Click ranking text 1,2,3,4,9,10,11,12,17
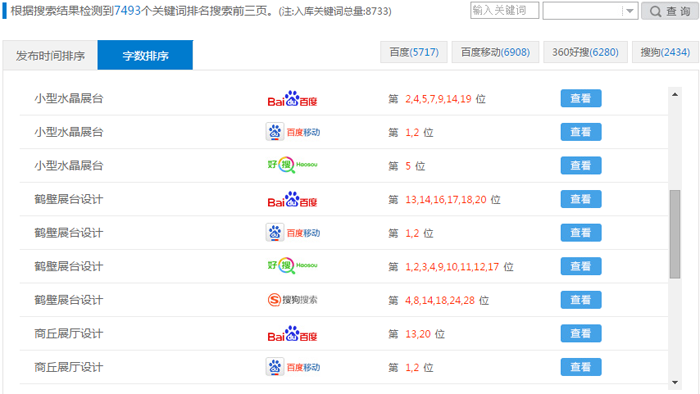 click(x=452, y=267)
